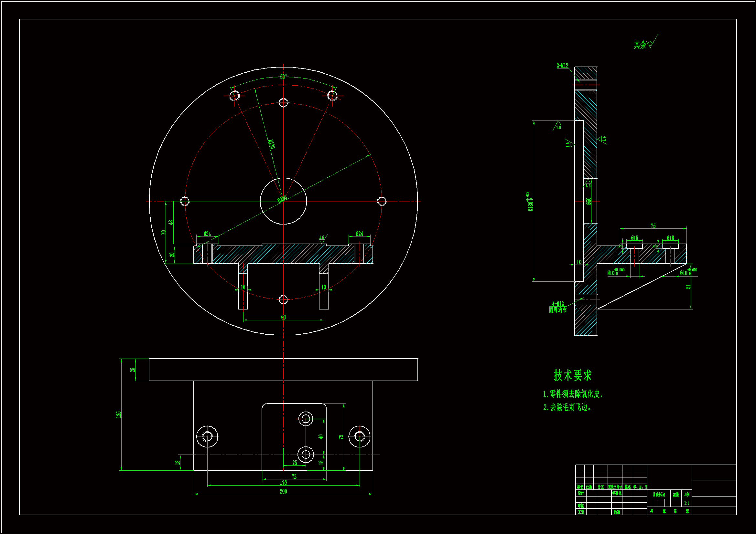Image resolution: width=756 pixels, height=534 pixels.
Task: Click the 90 rib spacing dimension
Action: point(283,317)
